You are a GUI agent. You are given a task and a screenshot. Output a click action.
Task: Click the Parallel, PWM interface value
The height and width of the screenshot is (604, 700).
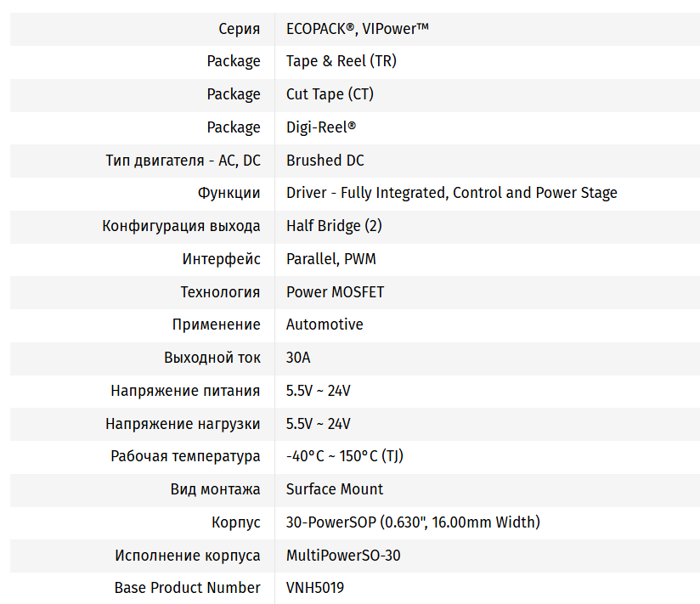pyautogui.click(x=330, y=258)
